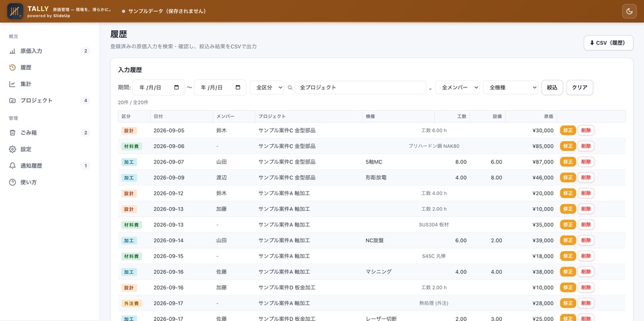
Task: Export history with CSV（履歴） button
Action: click(x=608, y=43)
